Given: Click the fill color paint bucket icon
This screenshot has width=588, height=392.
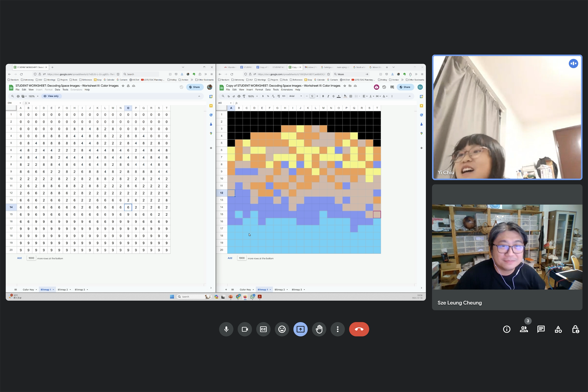Looking at the screenshot, I should pyautogui.click(x=345, y=96).
